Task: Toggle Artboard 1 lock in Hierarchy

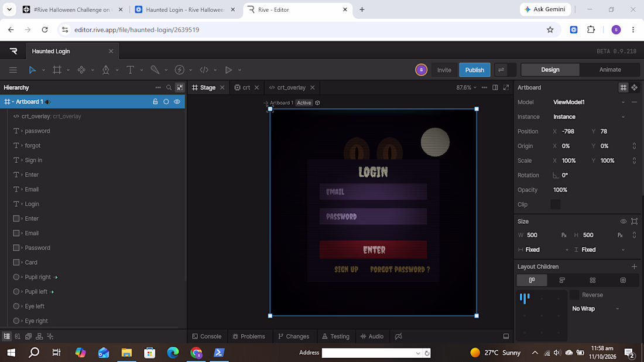Action: [155, 101]
